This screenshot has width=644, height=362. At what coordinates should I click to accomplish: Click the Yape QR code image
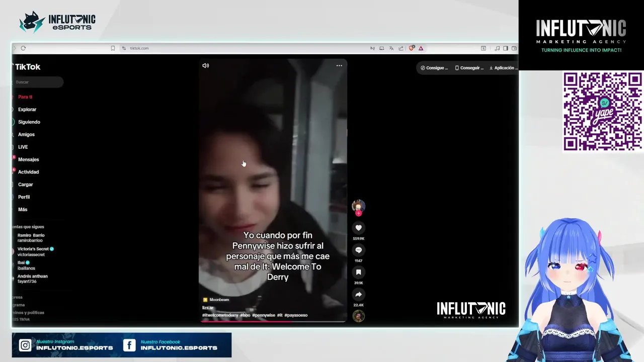tap(602, 111)
